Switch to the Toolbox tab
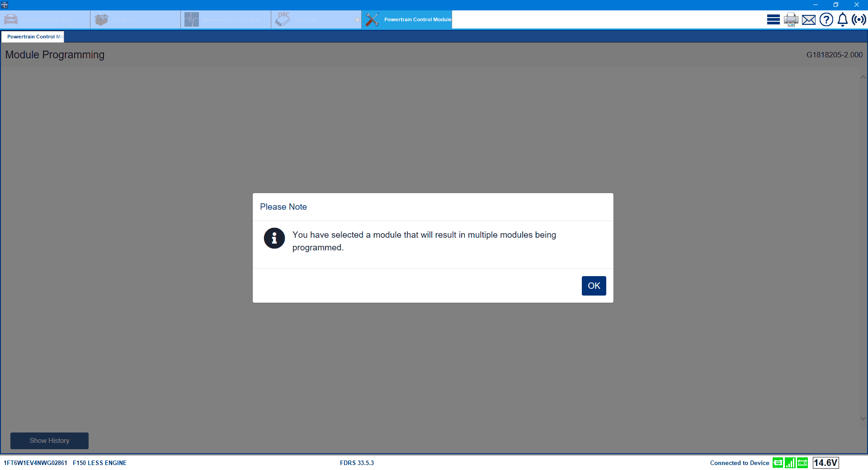The height and width of the screenshot is (470, 868). point(136,20)
